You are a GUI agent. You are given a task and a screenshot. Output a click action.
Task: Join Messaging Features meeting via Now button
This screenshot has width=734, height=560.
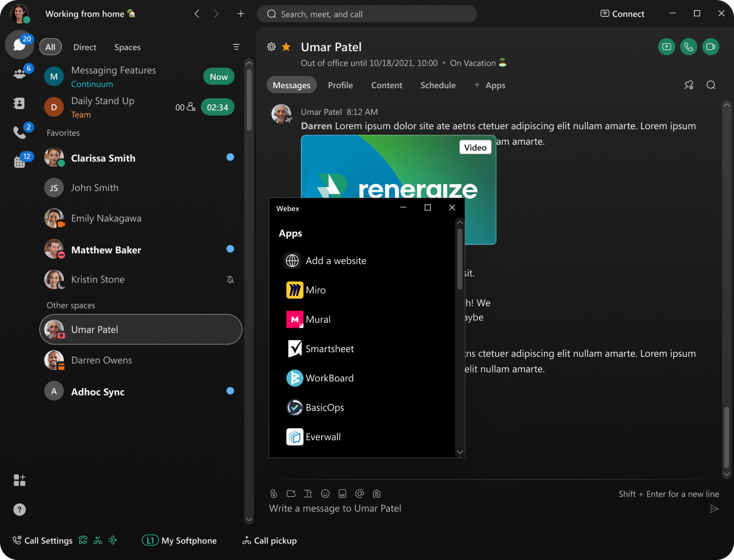coord(219,77)
